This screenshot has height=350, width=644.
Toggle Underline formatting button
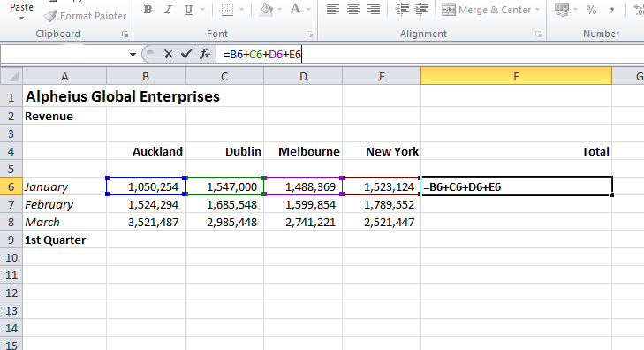(x=188, y=10)
